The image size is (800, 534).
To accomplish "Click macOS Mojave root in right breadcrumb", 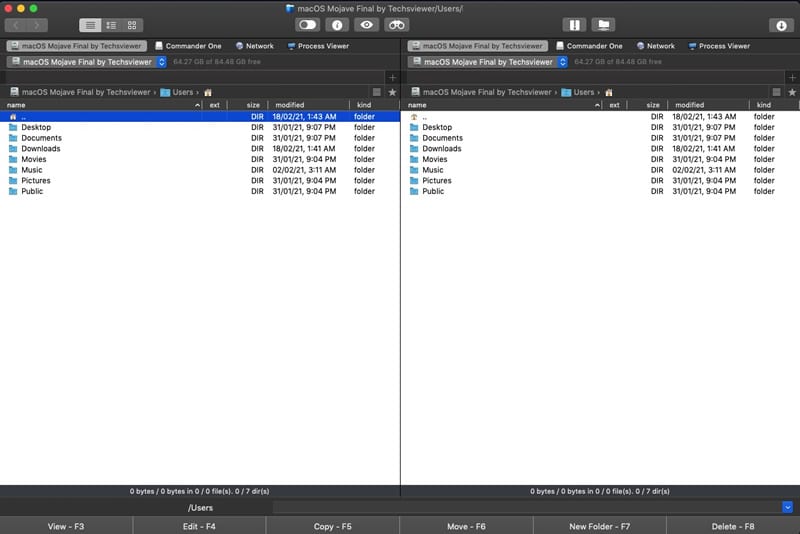I will [481, 92].
